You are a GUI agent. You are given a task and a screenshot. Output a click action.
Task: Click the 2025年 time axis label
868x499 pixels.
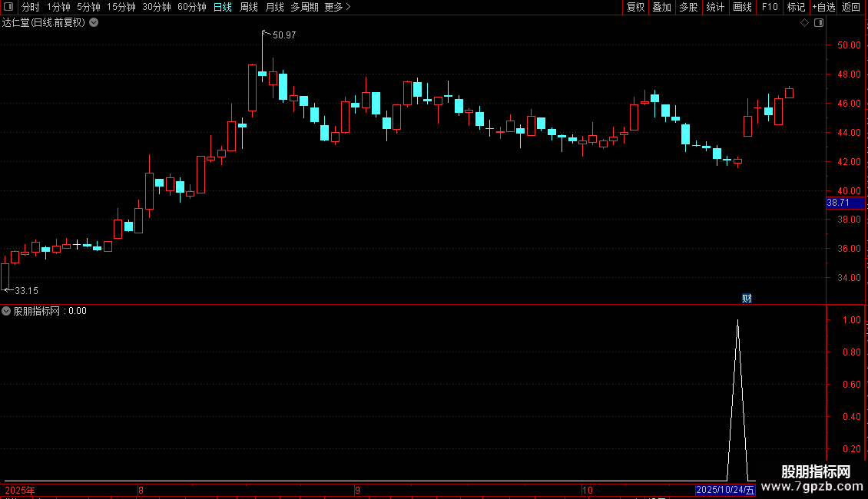[x=20, y=490]
